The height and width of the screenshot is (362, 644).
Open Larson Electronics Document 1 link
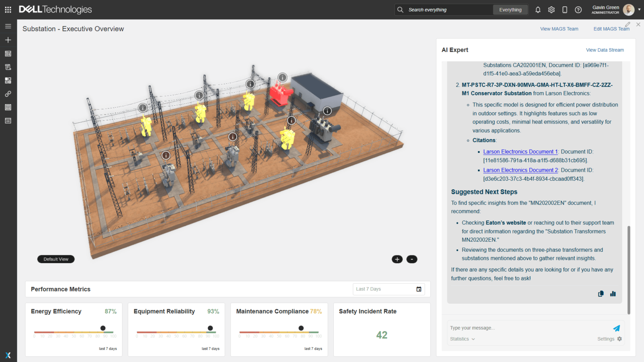coord(520,152)
